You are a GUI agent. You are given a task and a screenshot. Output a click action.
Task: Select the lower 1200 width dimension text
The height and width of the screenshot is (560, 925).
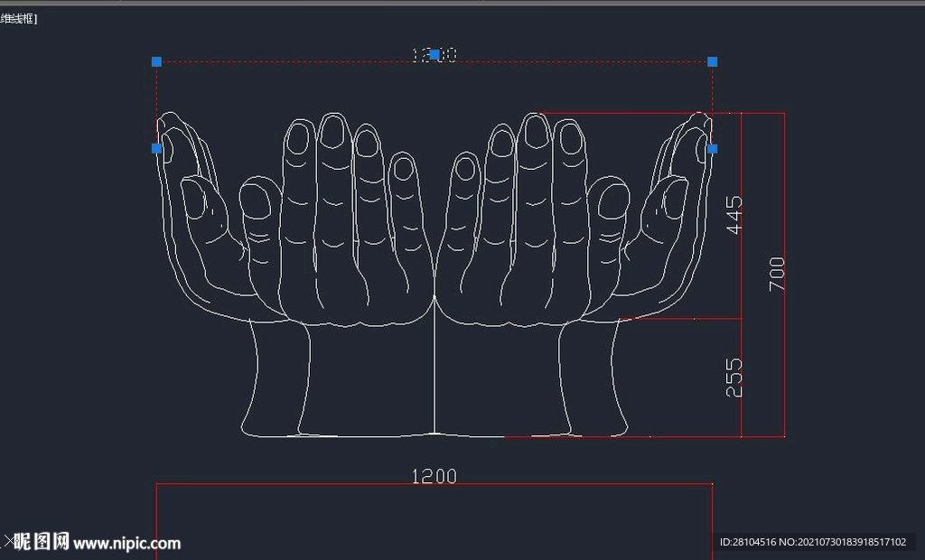click(434, 476)
